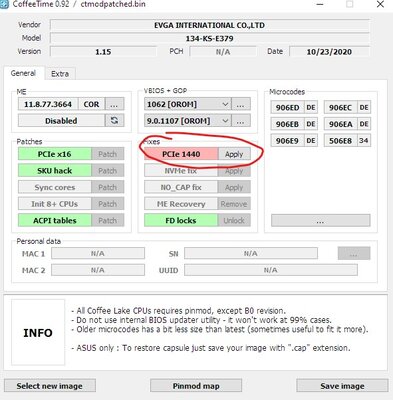Viewport: 393px width, 400px height.
Task: Toggle the 906ED microcode entry
Action: coord(287,107)
